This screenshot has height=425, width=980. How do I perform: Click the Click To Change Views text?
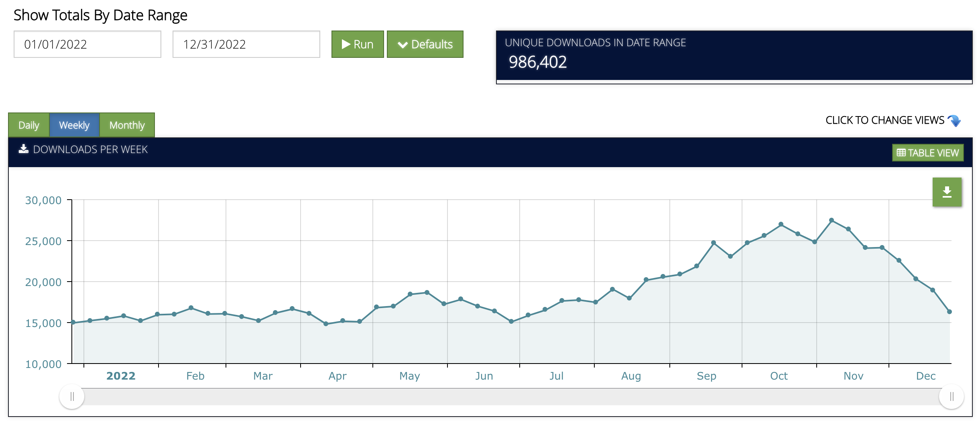coord(884,121)
